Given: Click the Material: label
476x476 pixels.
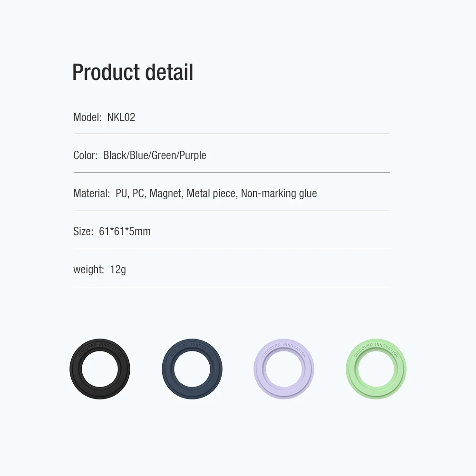Looking at the screenshot, I should pyautogui.click(x=92, y=194).
